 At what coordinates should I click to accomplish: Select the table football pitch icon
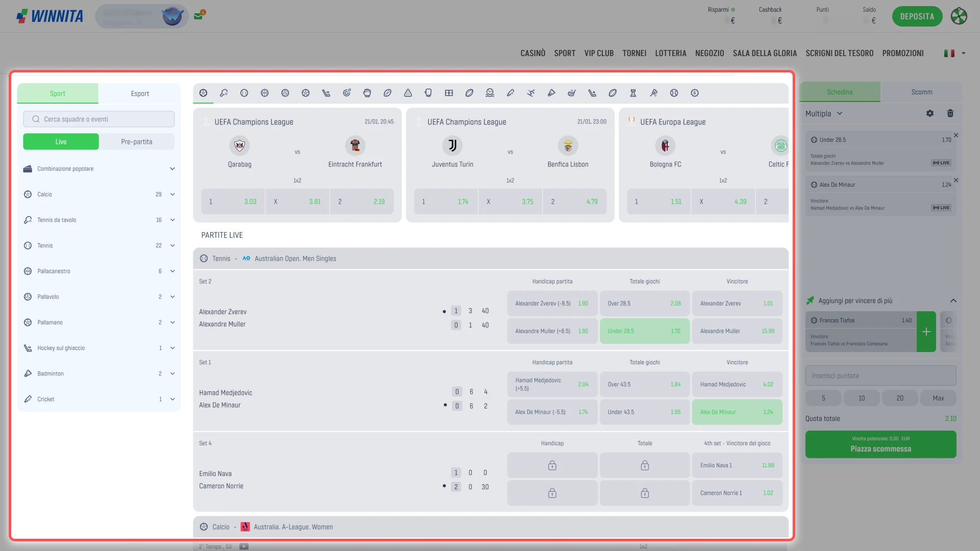(x=449, y=93)
